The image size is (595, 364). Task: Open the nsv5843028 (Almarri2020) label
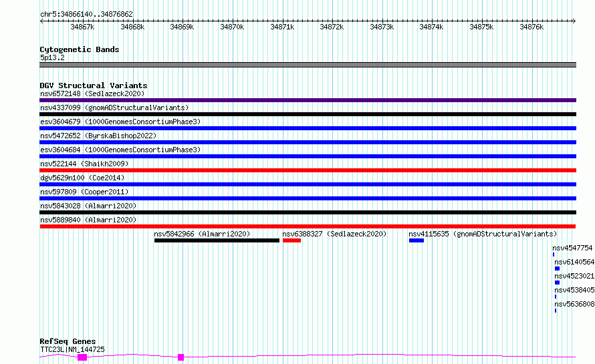pyautogui.click(x=88, y=206)
